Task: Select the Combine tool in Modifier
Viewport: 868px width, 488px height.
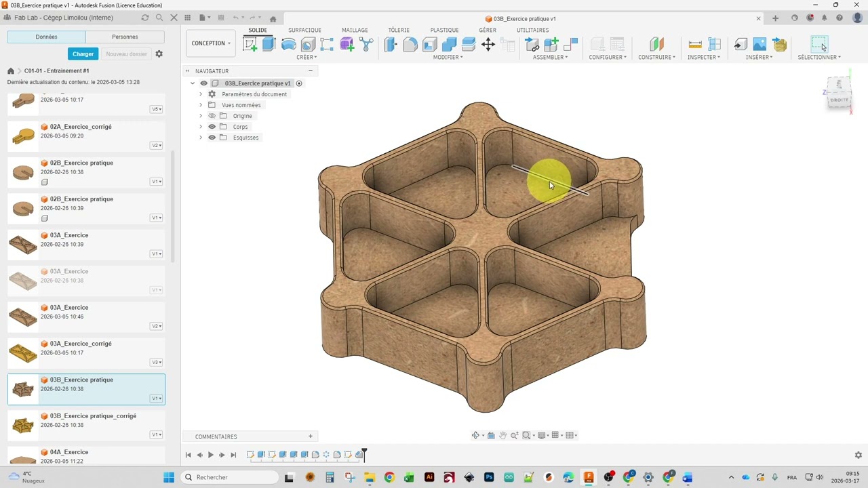Action: coord(449,45)
